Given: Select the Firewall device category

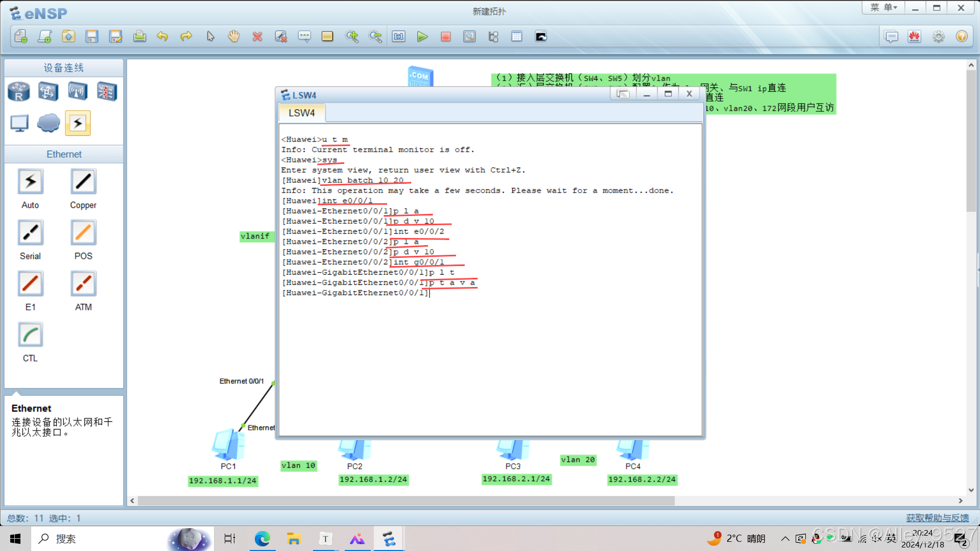Looking at the screenshot, I should [107, 91].
